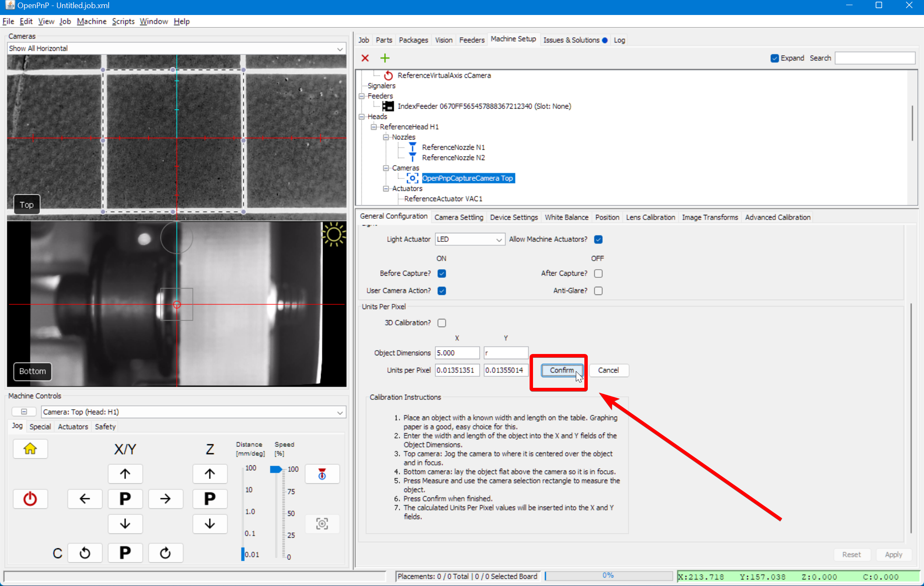Uncheck the Expand checkbox
Viewport: 924px width, 586px height.
pos(774,58)
